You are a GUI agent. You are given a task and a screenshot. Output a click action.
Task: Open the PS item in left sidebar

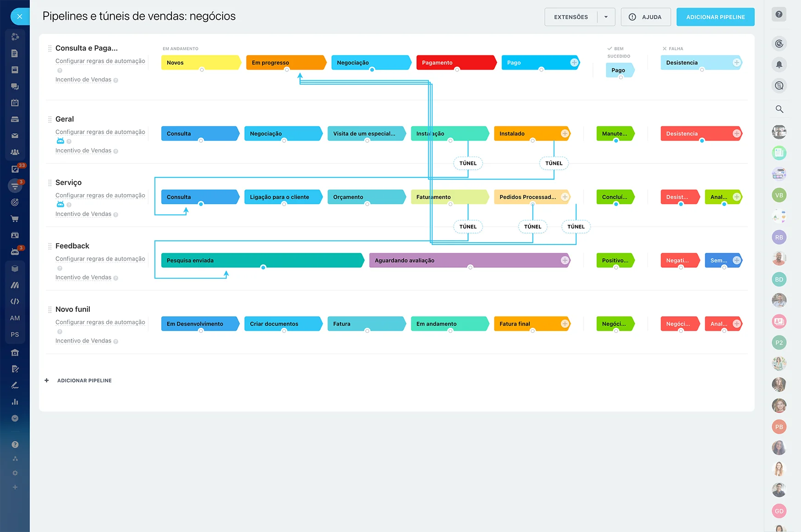(15, 335)
